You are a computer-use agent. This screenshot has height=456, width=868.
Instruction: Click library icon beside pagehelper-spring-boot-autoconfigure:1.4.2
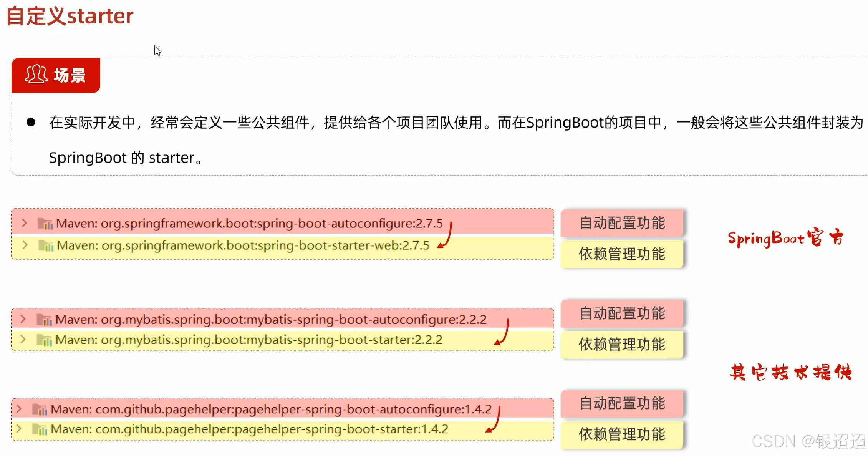tap(40, 410)
